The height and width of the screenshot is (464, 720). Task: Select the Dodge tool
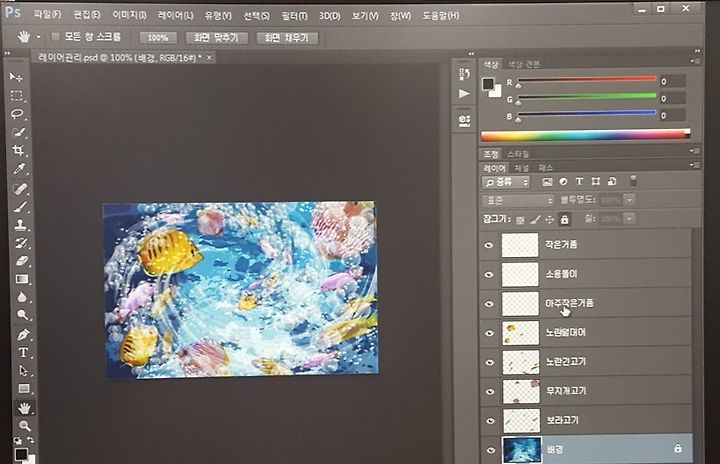[22, 315]
